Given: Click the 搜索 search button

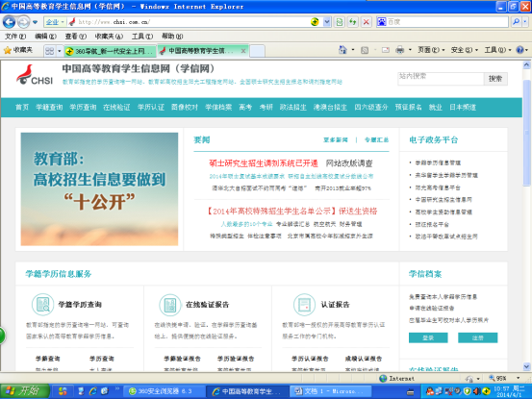Looking at the screenshot, I should (495, 79).
